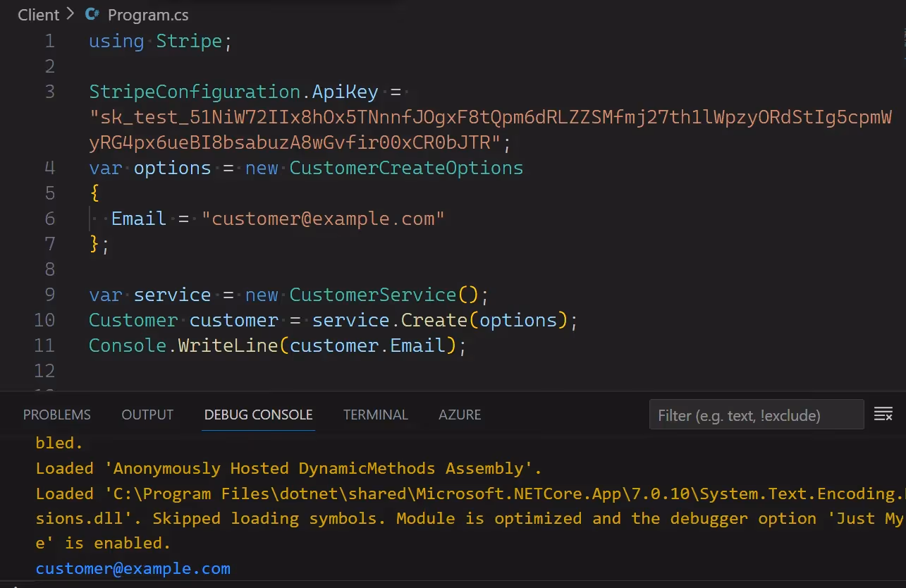Select the customer@example.com console output line
Screen dimensions: 906x588
133,568
